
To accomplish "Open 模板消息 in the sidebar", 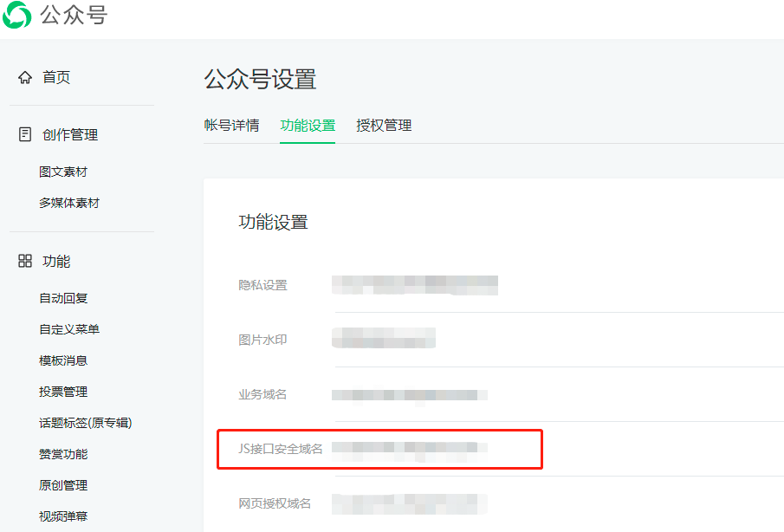I will pos(63,360).
